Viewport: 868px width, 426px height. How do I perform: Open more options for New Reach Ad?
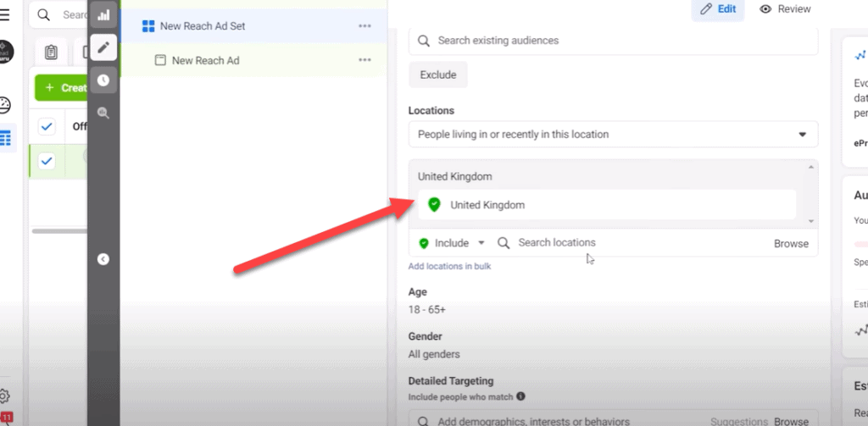[364, 60]
